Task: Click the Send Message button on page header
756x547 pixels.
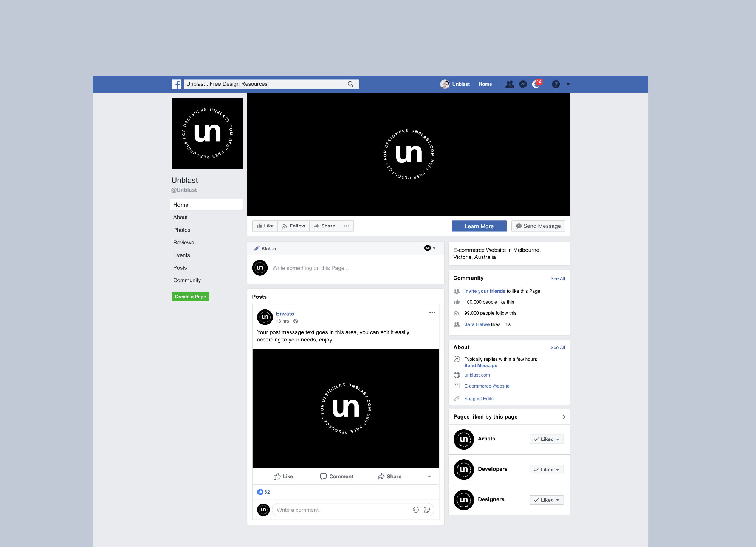Action: click(538, 226)
